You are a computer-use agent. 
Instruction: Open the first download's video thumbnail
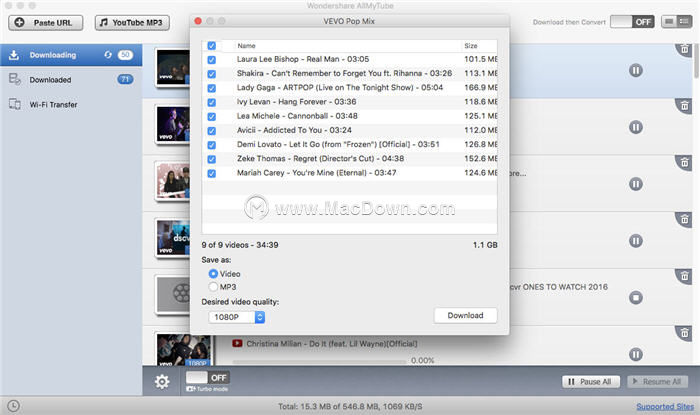point(173,67)
